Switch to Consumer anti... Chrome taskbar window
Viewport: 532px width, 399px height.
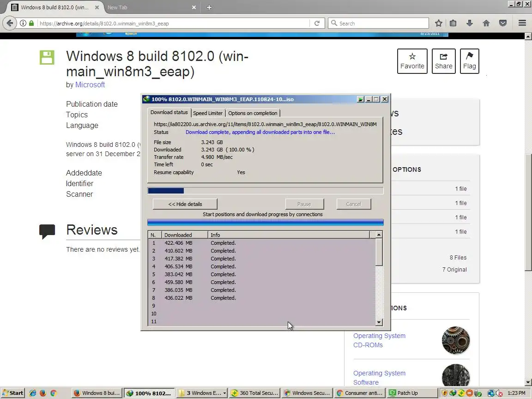point(360,393)
